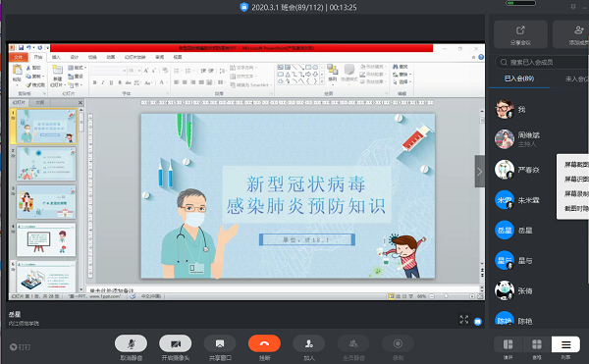The image size is (589, 364).
Task: Click the unmute microphone button (取消静音)
Action: [131, 343]
